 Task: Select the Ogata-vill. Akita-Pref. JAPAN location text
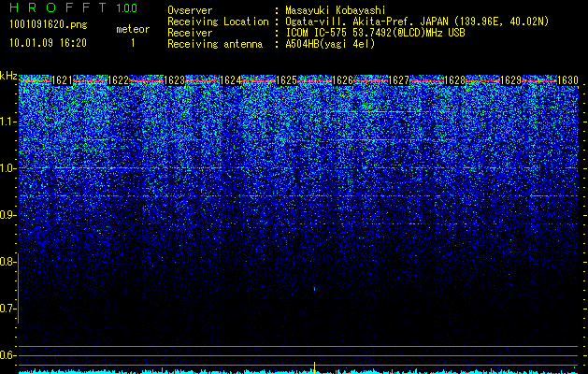click(x=417, y=22)
